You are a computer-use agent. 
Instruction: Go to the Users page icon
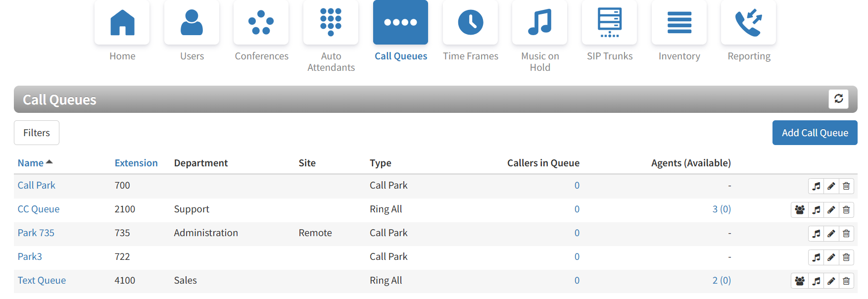pos(192,23)
